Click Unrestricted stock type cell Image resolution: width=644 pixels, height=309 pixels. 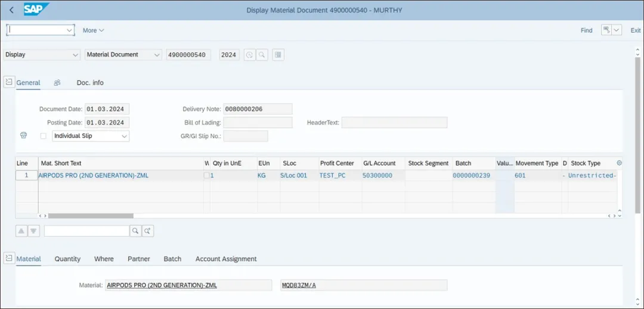[x=592, y=176]
